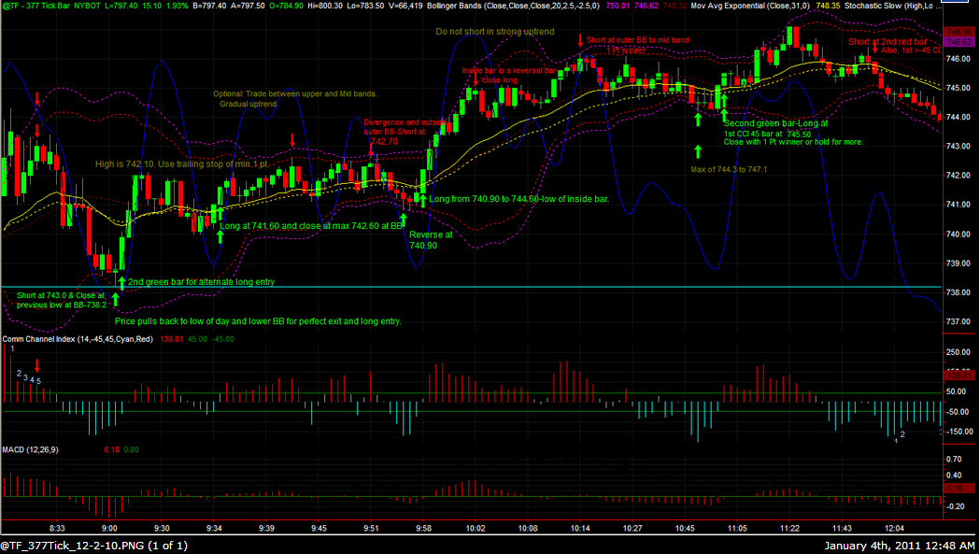The image size is (980, 554).
Task: Click the purple 746.62 tag on price axis
Action: 959,42
